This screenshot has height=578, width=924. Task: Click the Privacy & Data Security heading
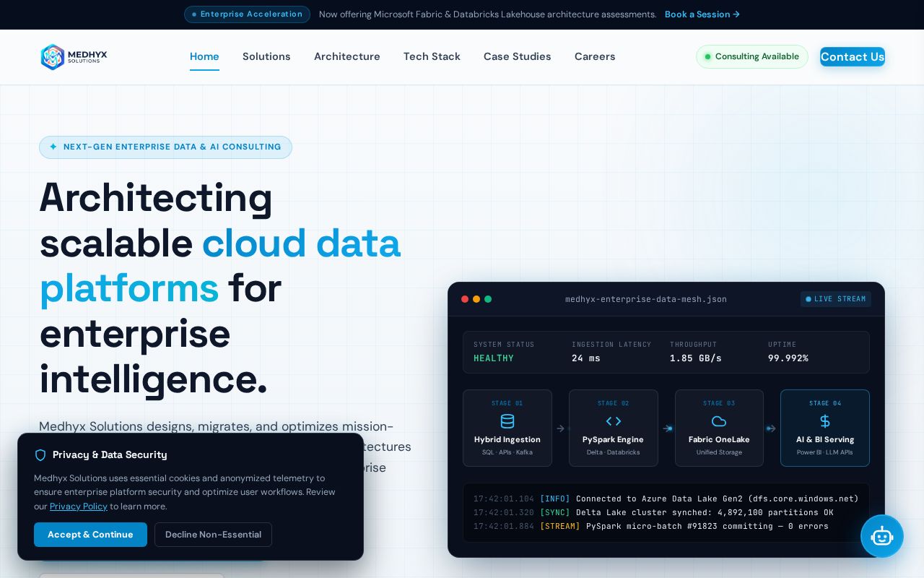pyautogui.click(x=110, y=455)
